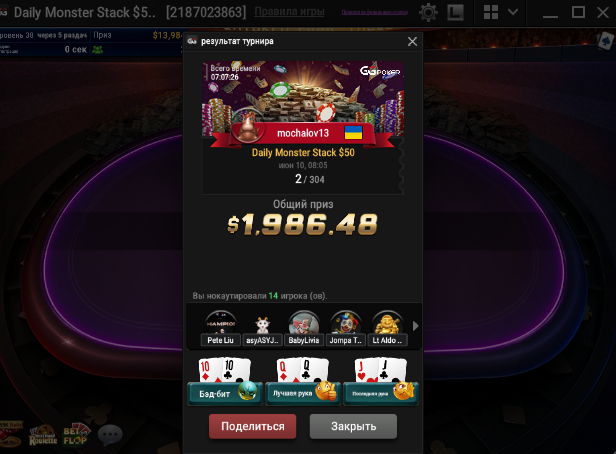Viewport: 616px width, 454px height.
Task: View the last hand with jacks
Action: 381,381
